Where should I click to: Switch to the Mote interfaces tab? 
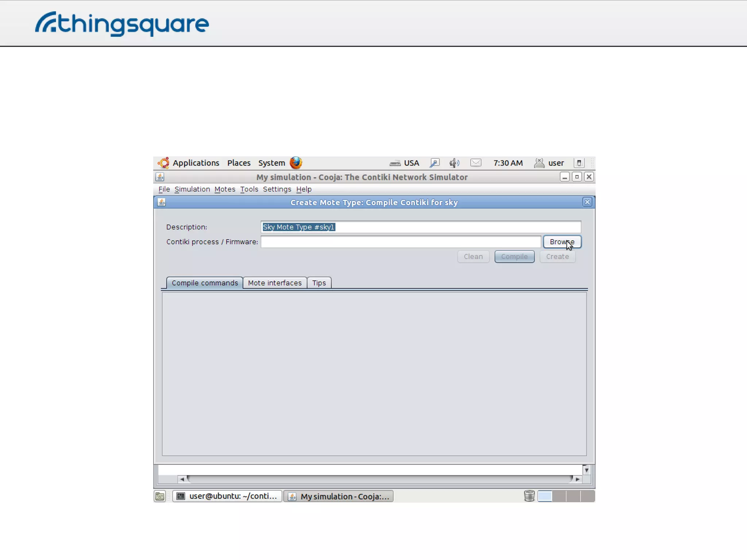(x=275, y=283)
